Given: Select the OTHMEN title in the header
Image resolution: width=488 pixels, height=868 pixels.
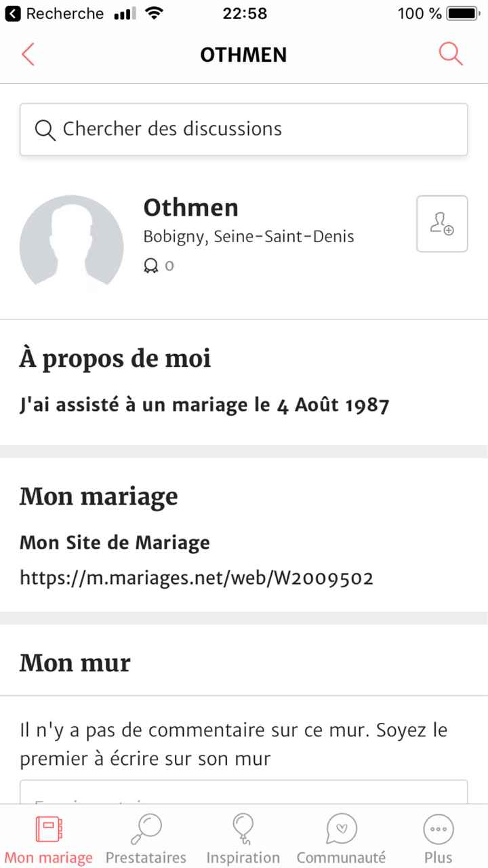Looking at the screenshot, I should click(243, 54).
